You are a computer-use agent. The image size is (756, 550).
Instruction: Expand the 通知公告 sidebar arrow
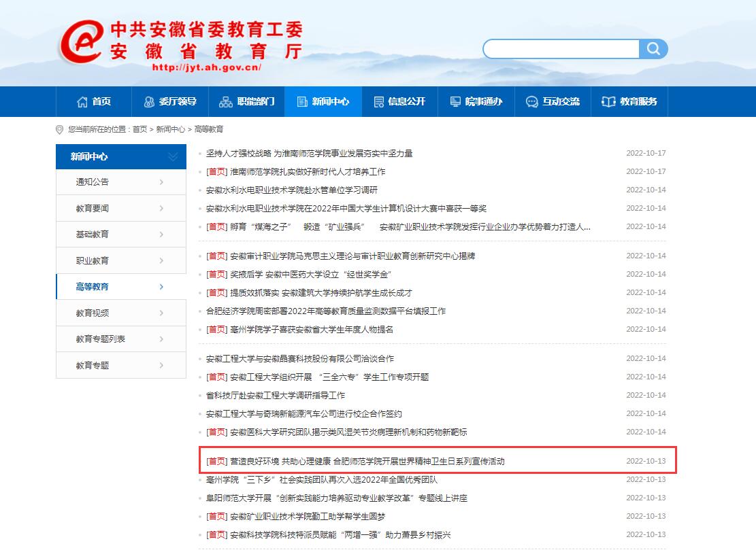pos(161,182)
